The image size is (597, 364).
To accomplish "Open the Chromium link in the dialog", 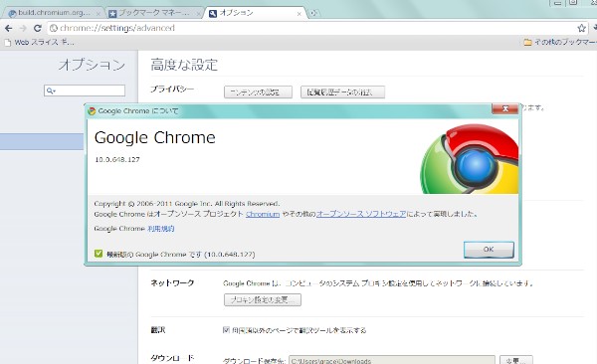I will coord(263,214).
